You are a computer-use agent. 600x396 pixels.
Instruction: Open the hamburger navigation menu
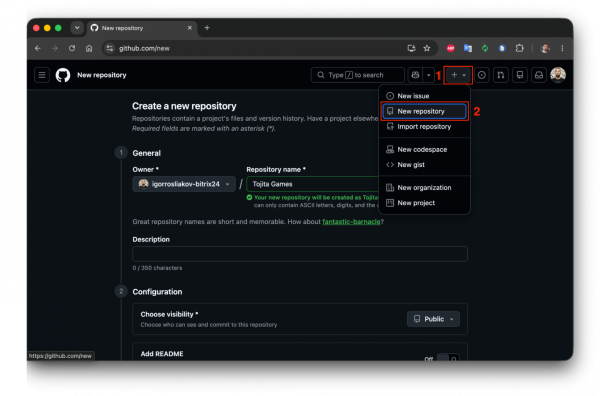pos(42,75)
